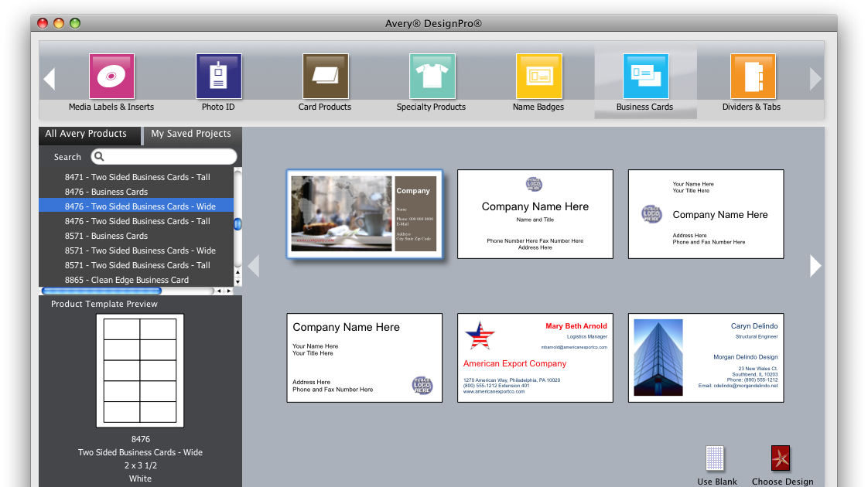
Task: Click into the product Search field
Action: [x=164, y=157]
